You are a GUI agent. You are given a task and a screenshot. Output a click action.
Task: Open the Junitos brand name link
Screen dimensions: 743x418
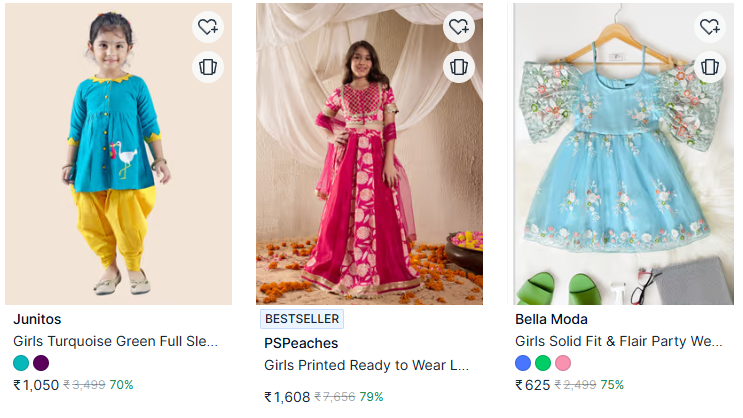pos(37,320)
